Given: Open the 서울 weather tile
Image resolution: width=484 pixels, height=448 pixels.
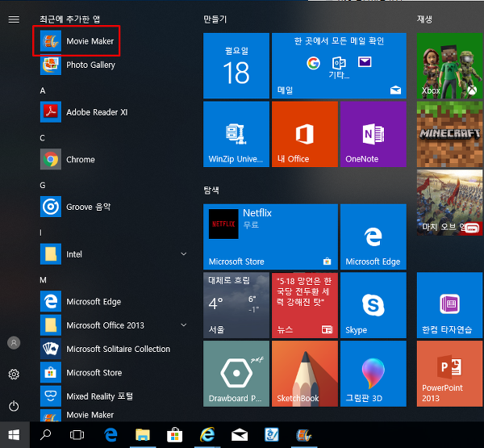Looking at the screenshot, I should coord(236,305).
